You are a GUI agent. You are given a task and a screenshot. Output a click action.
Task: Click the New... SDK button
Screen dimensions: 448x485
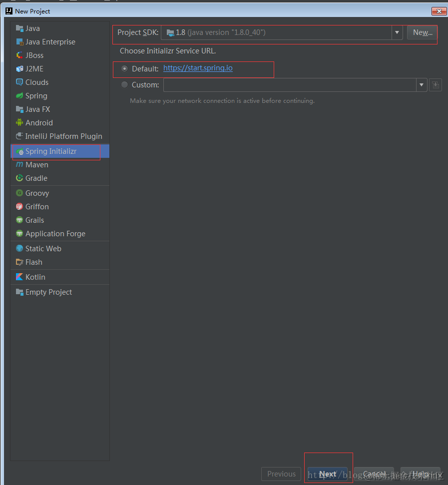[x=423, y=32]
